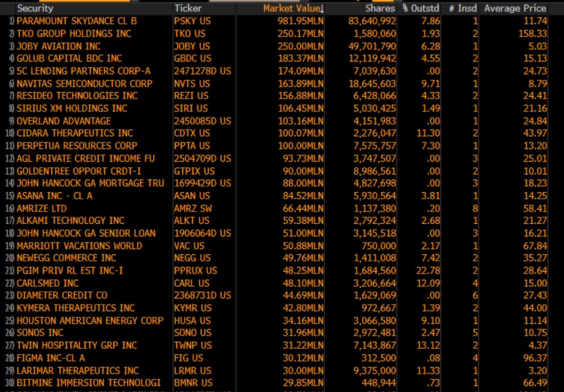
Task: Click ticker GBDC US
Action: [193, 59]
